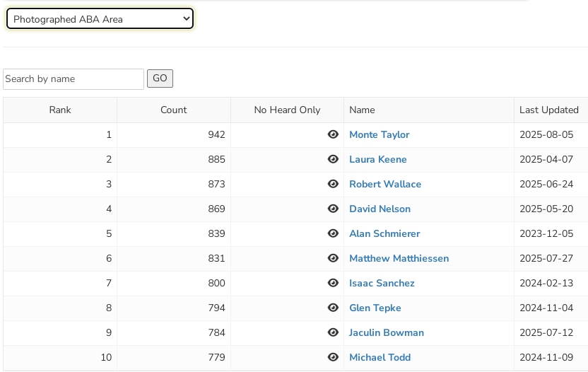Toggle the heard-only view for Michael Todd
The height and width of the screenshot is (372, 588).
tap(333, 357)
